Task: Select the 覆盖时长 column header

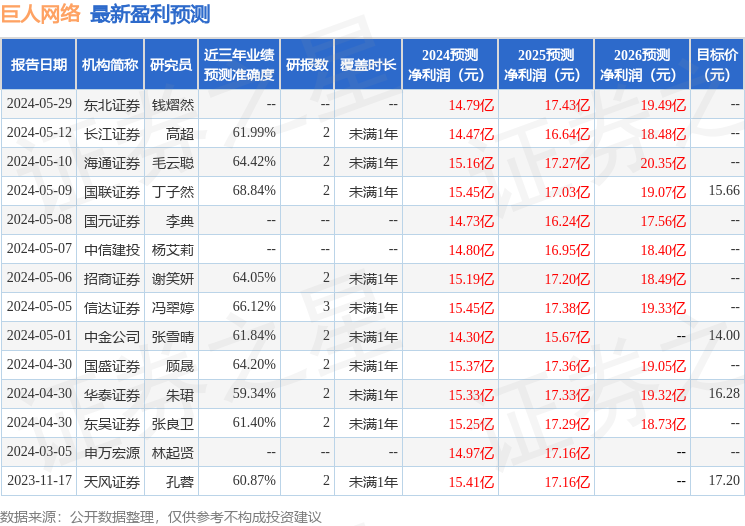Action: [x=368, y=65]
